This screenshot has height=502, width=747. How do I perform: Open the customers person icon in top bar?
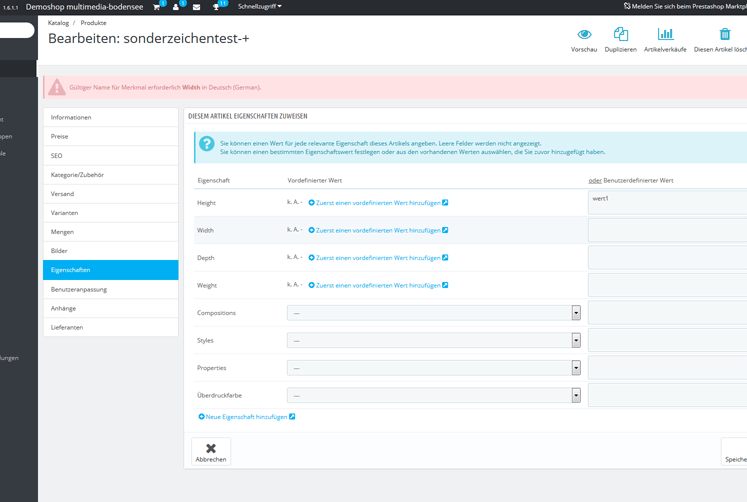(176, 7)
